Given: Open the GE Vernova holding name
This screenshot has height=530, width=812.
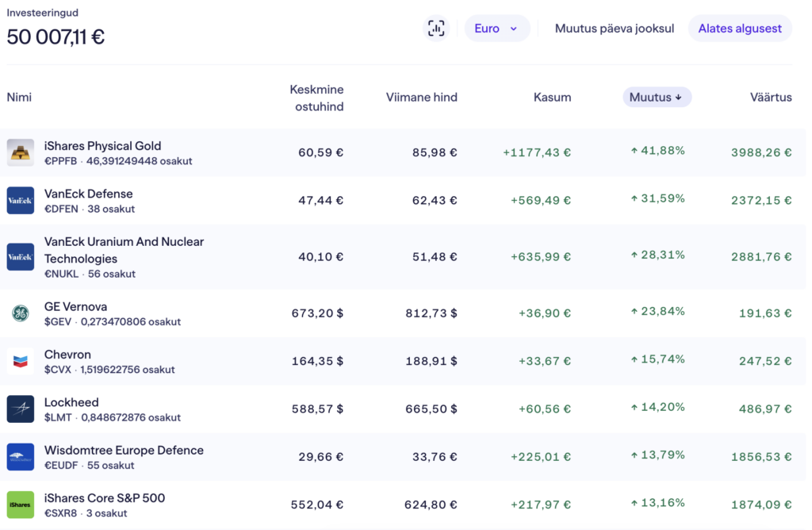Looking at the screenshot, I should coord(75,306).
